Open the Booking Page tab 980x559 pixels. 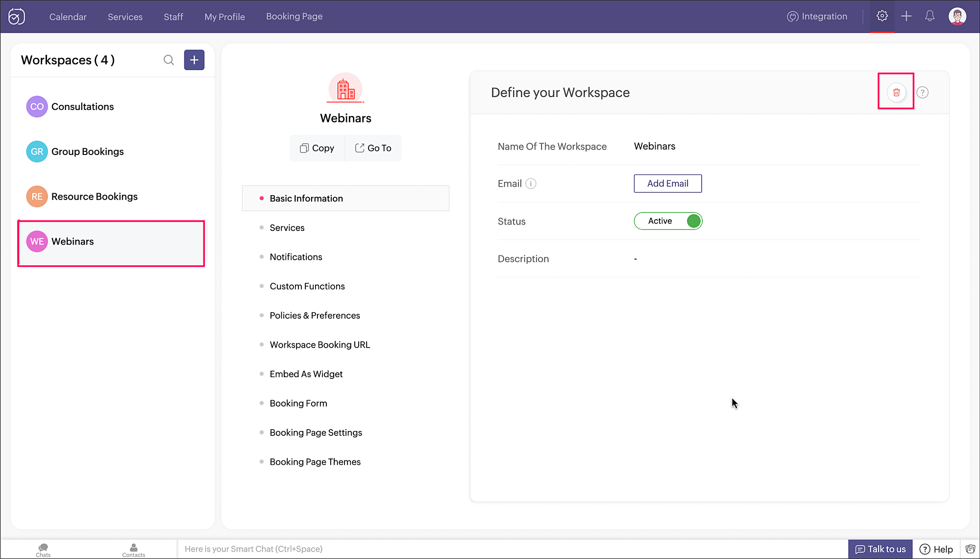[x=294, y=16]
